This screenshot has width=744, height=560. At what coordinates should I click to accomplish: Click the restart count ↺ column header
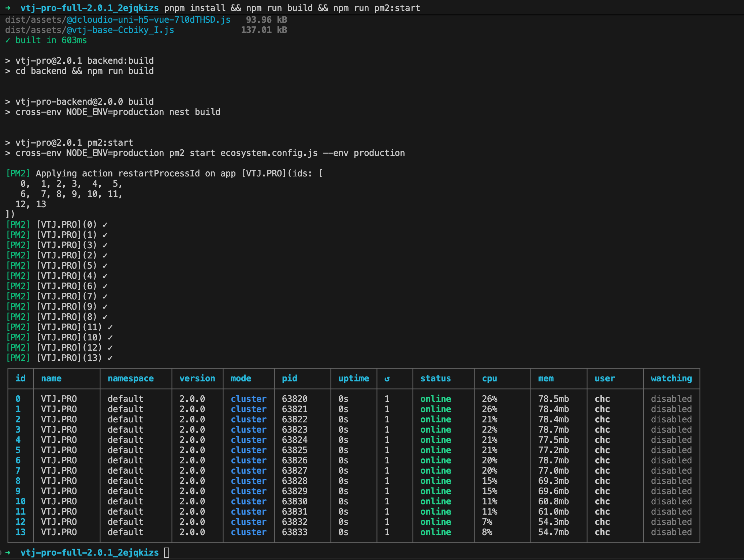(x=387, y=379)
